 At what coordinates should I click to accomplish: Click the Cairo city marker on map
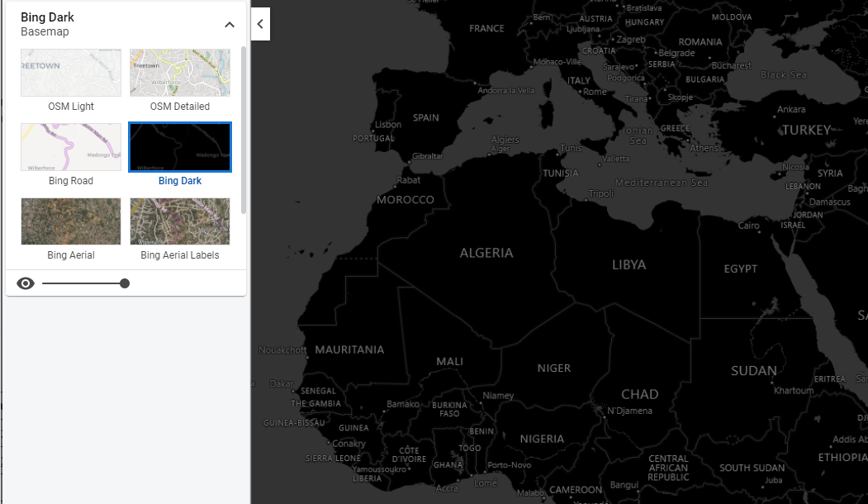[757, 233]
